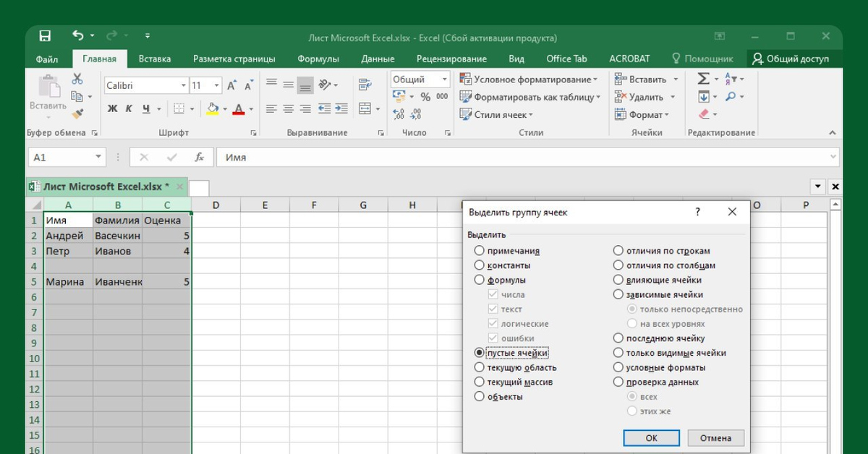The width and height of the screenshot is (868, 454).
Task: Click the Cut scissors icon
Action: pyautogui.click(x=77, y=79)
